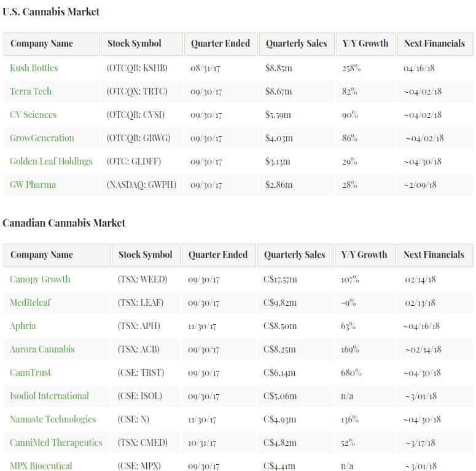Click the MedReleaf company link

[x=31, y=303]
